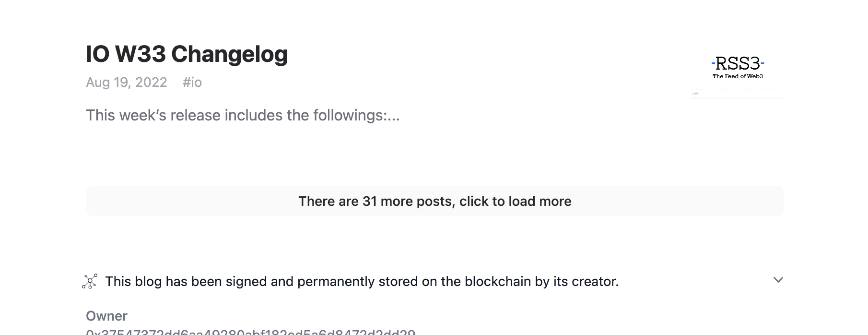Screen dimensions: 868x335
Task: Collapse the blockchain signature section chevron
Action: point(778,280)
